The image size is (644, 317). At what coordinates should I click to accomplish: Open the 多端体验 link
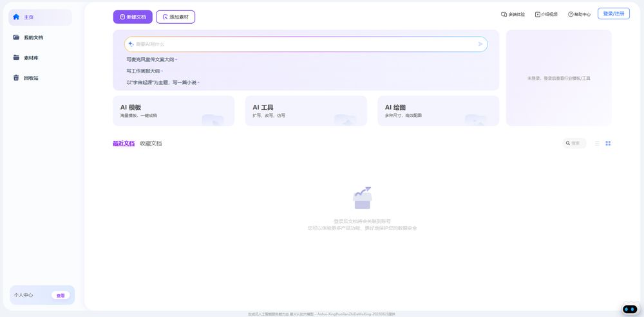click(x=513, y=14)
